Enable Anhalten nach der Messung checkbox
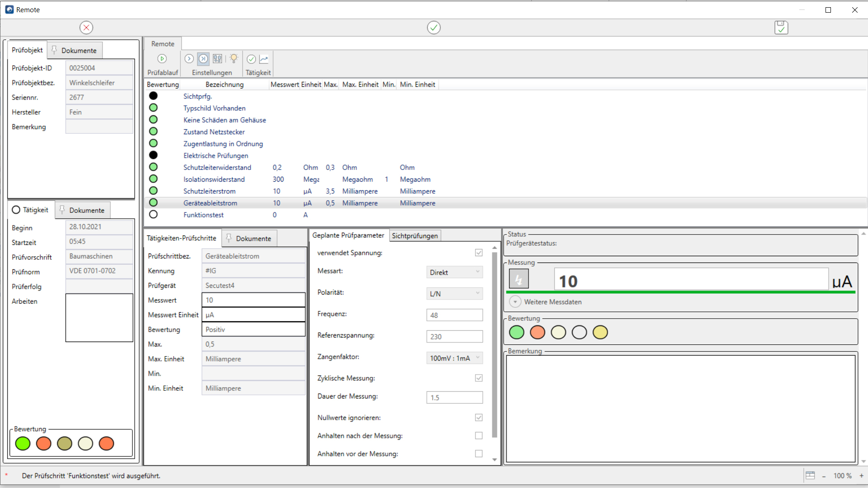868x488 pixels. tap(479, 436)
